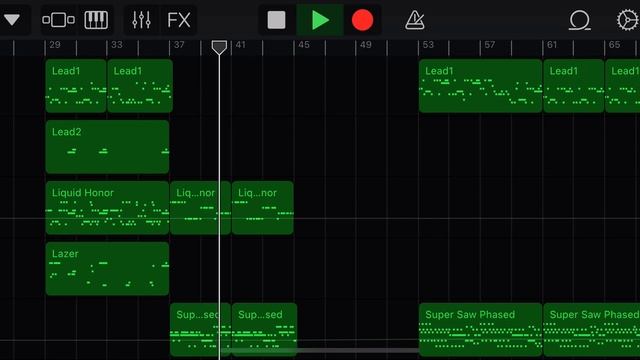Viewport: 640px width, 360px height.
Task: Select the Liq...nor region starting at bar 41
Action: [262, 207]
